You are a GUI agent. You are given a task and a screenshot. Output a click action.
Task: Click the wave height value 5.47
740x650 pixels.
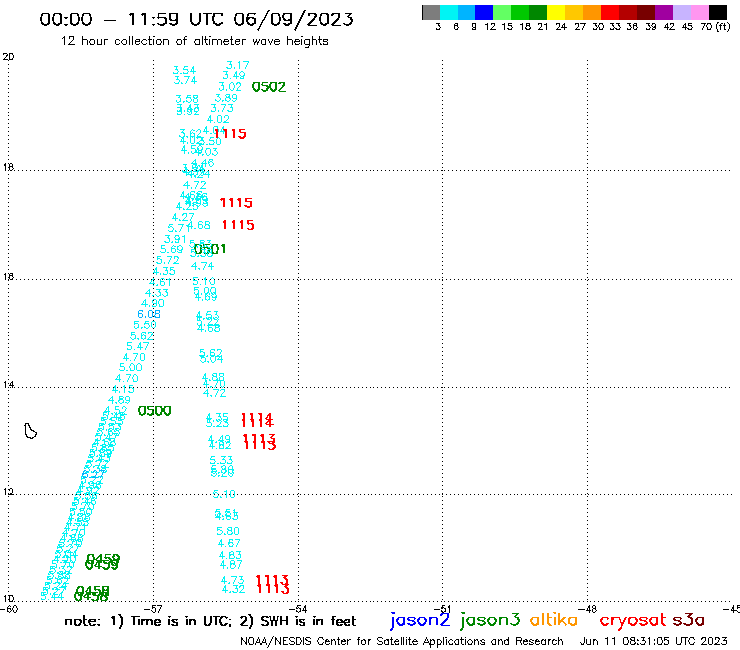point(138,346)
